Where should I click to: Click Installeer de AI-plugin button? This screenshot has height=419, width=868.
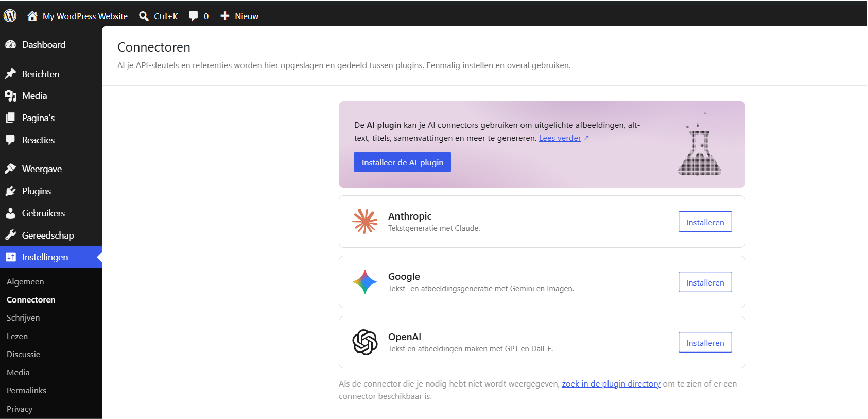pyautogui.click(x=403, y=162)
